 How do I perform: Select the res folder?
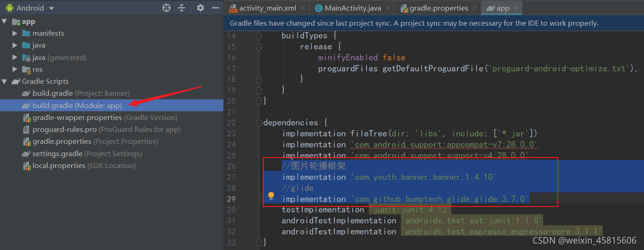[38, 69]
